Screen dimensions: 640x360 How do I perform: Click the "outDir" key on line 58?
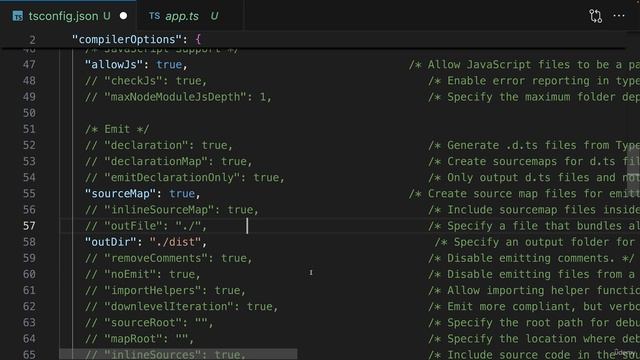click(111, 242)
